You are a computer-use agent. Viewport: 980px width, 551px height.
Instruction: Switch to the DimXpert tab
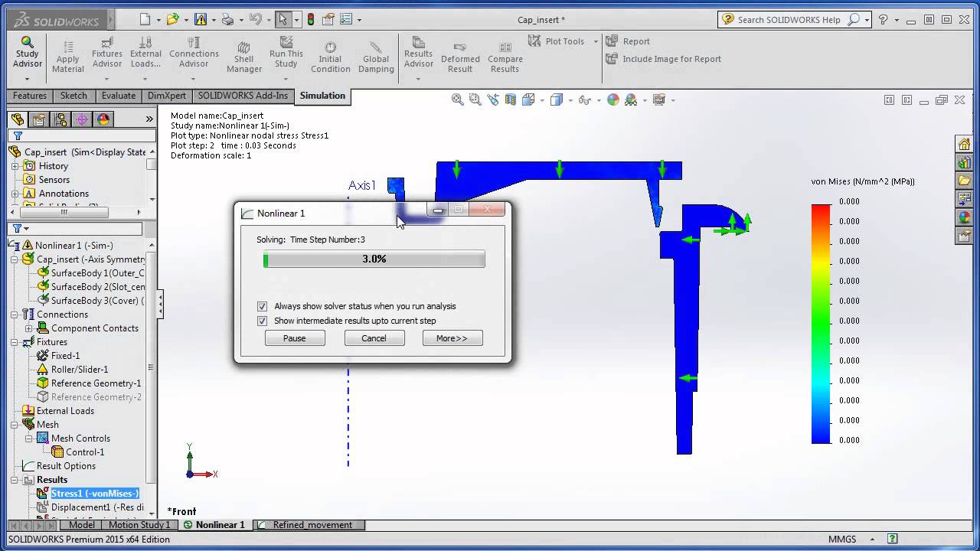[167, 96]
